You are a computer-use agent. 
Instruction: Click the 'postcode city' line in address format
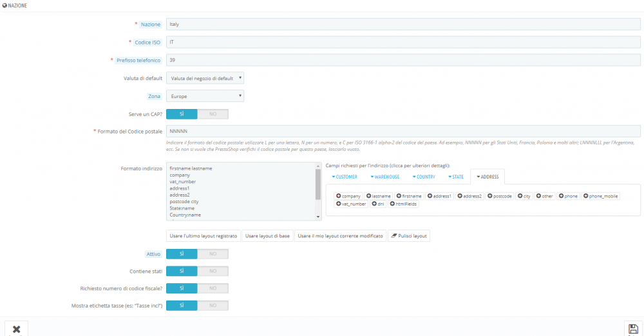point(184,202)
